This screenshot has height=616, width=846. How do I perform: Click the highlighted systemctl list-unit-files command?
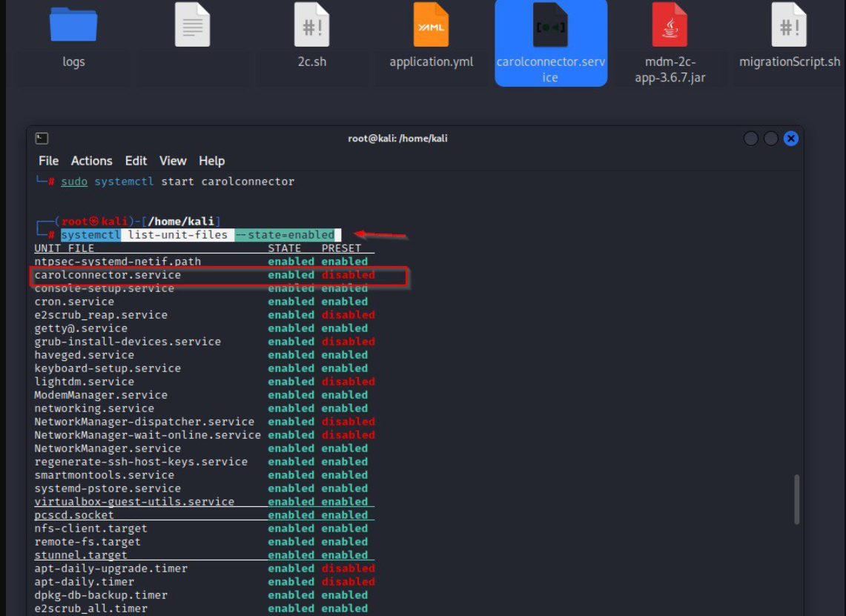[x=197, y=235]
